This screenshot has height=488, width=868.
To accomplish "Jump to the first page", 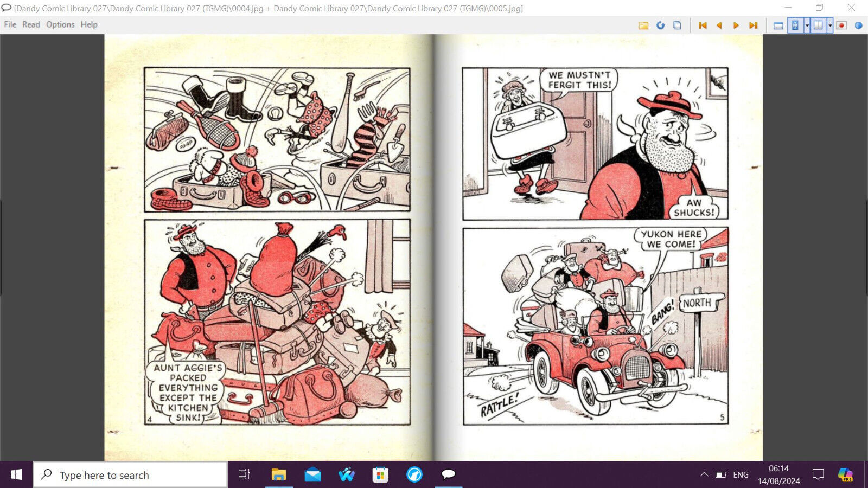I will tap(703, 25).
